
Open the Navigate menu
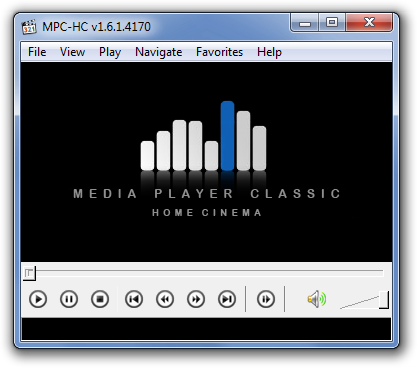[x=158, y=52]
